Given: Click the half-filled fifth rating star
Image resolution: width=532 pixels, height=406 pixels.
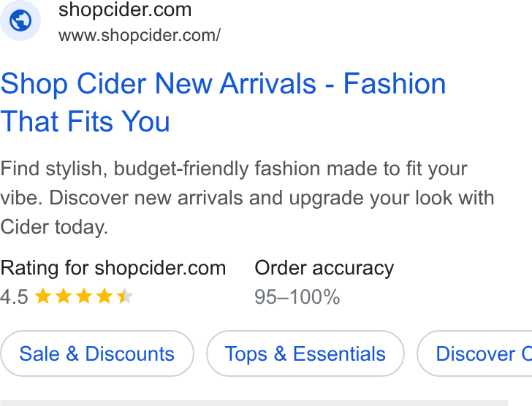Looking at the screenshot, I should (x=124, y=296).
